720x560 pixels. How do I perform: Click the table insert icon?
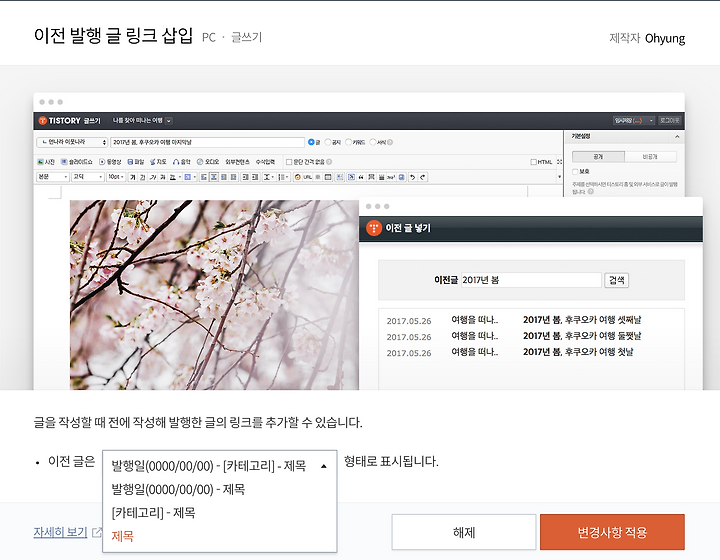[328, 177]
